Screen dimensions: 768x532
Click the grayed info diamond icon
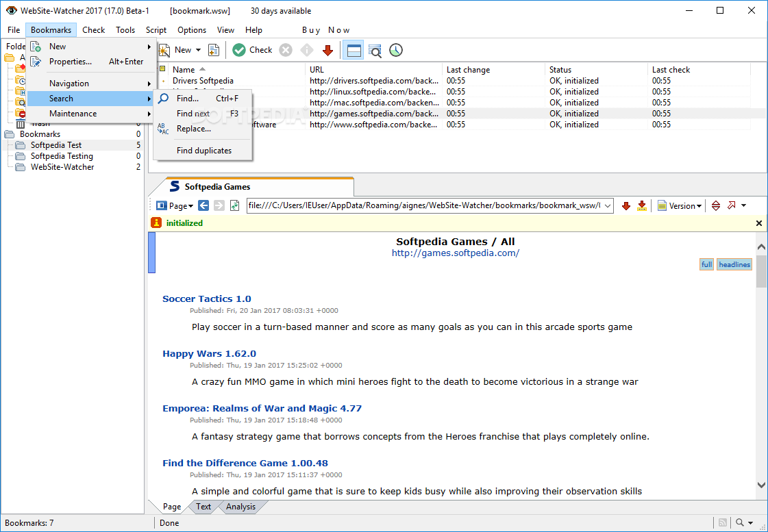[307, 50]
